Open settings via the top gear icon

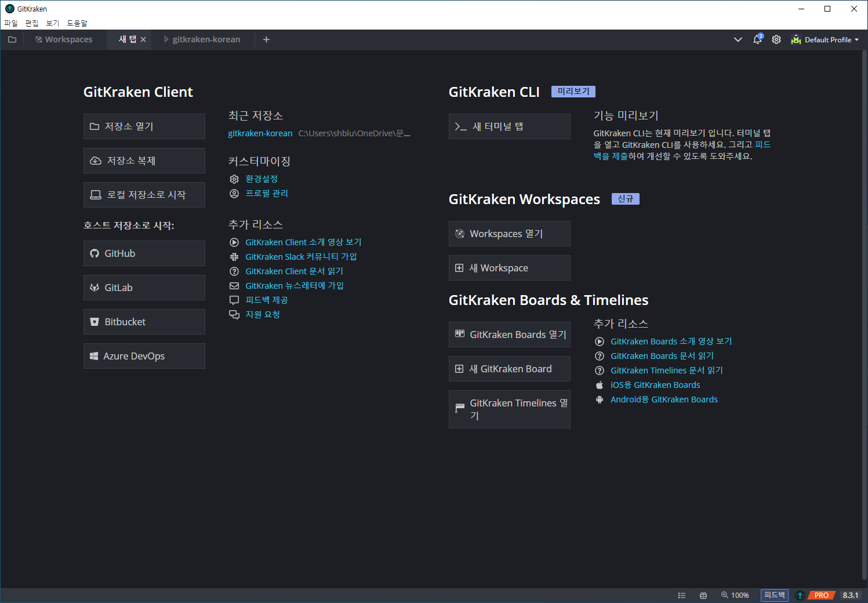click(x=776, y=39)
